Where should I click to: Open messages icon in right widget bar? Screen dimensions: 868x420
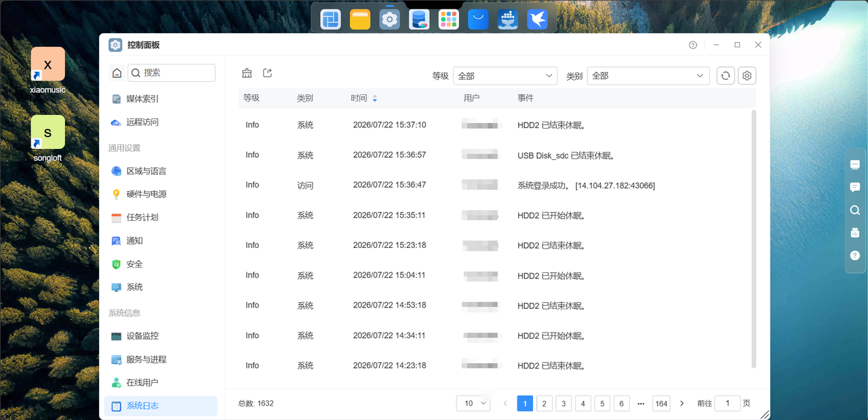tap(855, 187)
